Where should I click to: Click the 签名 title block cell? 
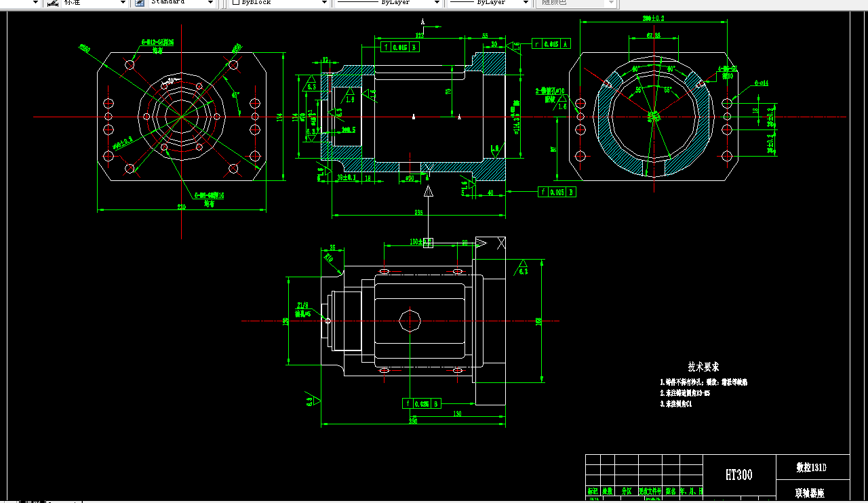point(671,491)
